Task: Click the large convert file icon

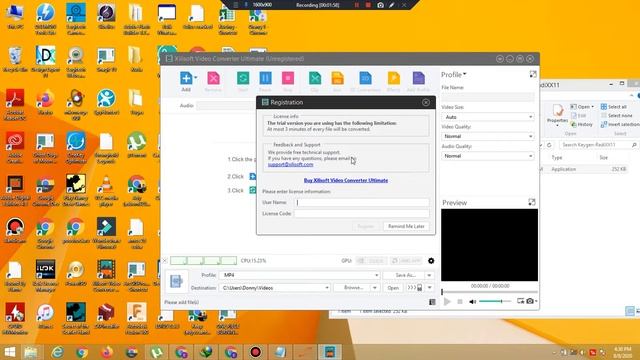Action: coord(176,281)
